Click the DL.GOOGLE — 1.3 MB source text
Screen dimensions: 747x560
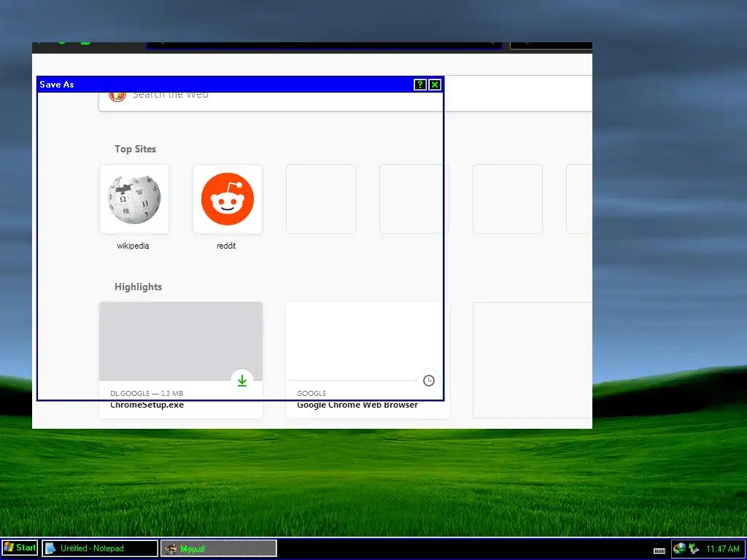tap(147, 393)
